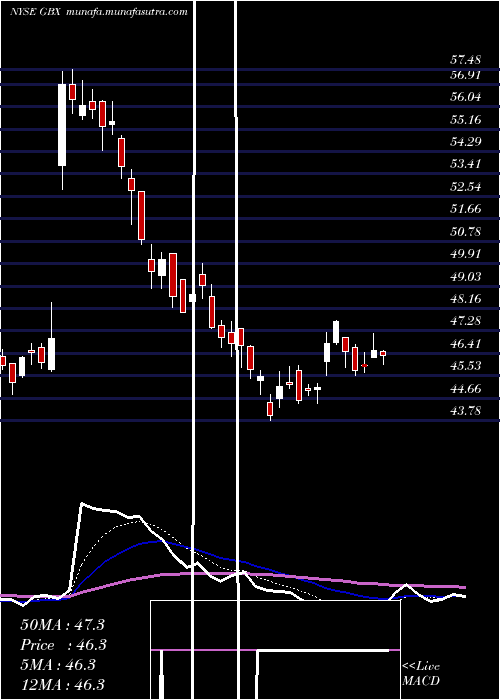
Task: Click the 45.53 price axis label
Action: coord(465,366)
